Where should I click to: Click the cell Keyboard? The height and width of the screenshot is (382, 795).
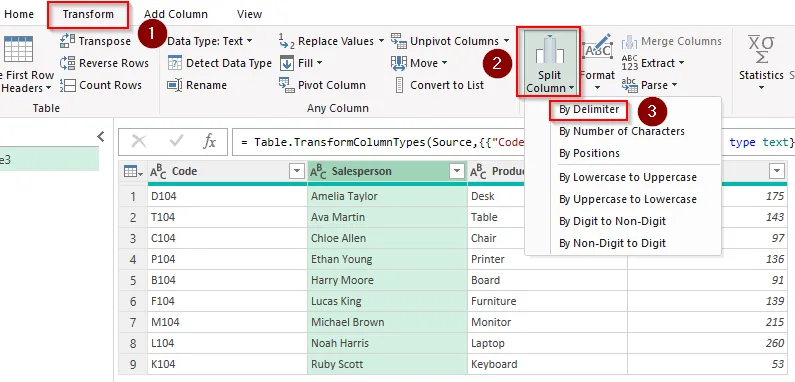click(x=547, y=364)
